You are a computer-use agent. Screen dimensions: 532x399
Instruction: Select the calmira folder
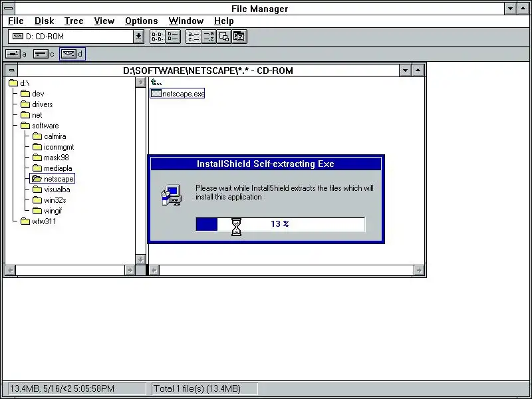click(x=49, y=136)
